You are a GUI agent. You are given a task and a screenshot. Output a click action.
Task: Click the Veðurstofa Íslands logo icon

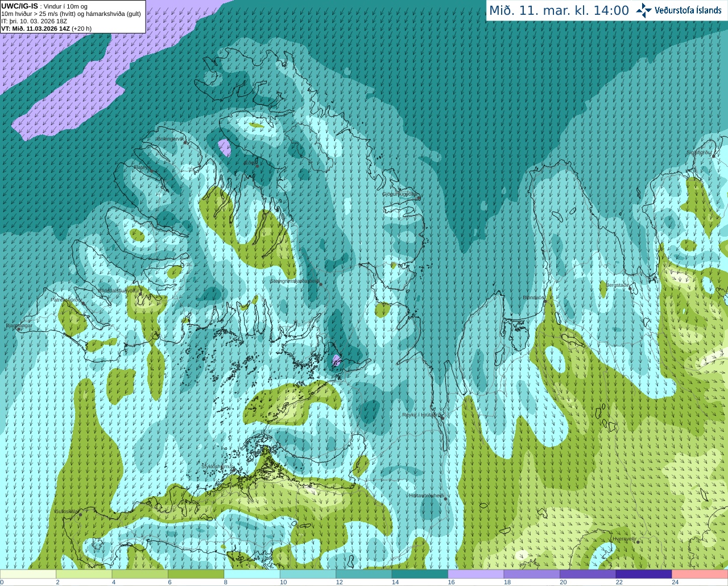643,10
